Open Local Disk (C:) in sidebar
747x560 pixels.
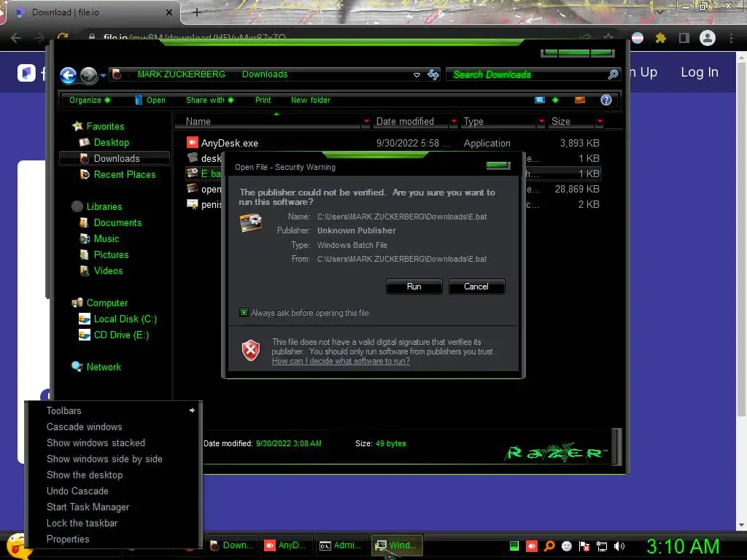[x=125, y=319]
